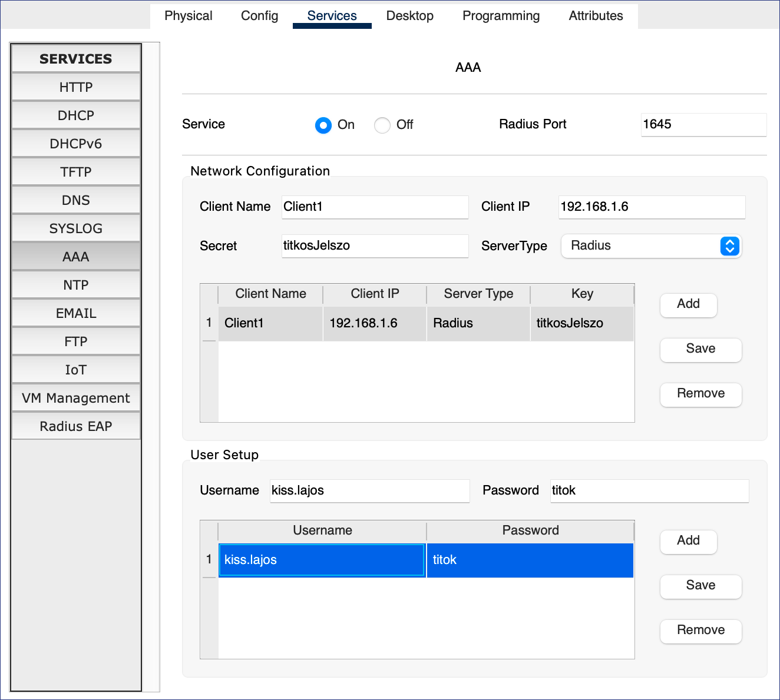Add the network client entry

coord(689,304)
